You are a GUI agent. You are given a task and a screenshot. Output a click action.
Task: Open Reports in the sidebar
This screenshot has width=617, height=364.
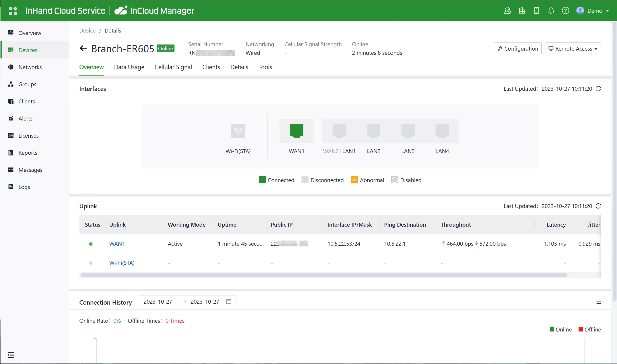35,153
